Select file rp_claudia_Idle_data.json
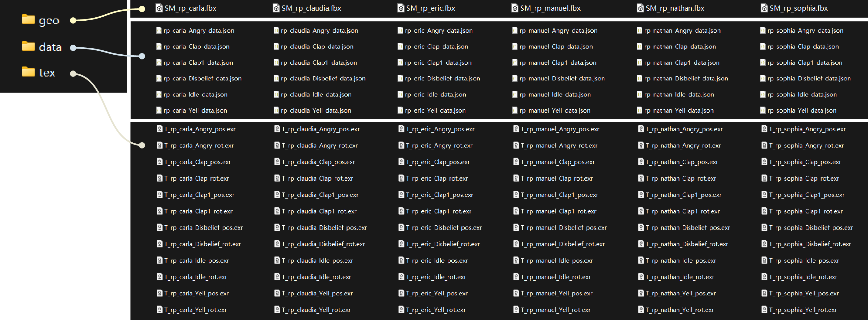 click(x=316, y=95)
